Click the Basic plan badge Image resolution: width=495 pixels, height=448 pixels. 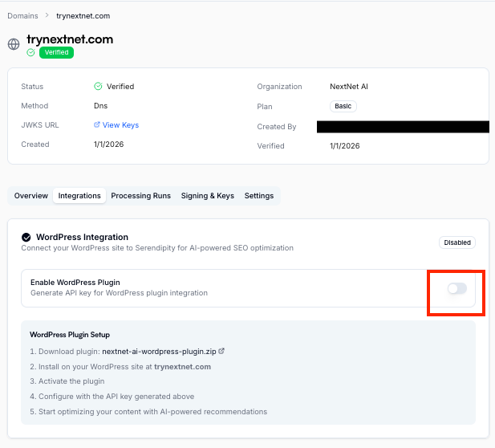(343, 106)
